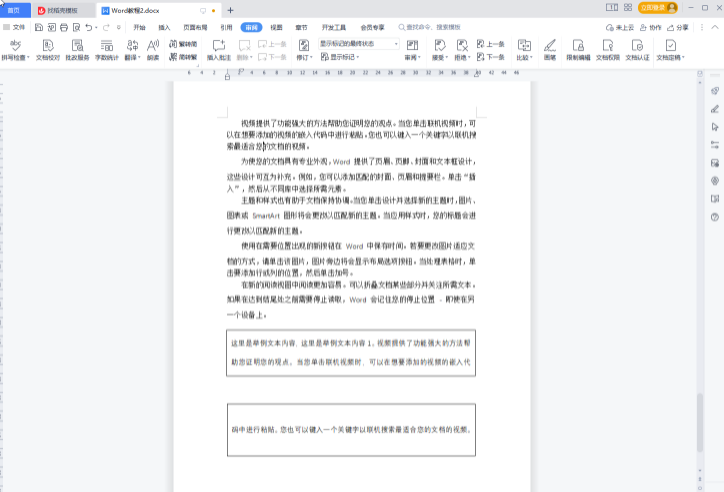Expand the 显示标记的最终状态 dropdown
The image size is (724, 492).
point(396,44)
